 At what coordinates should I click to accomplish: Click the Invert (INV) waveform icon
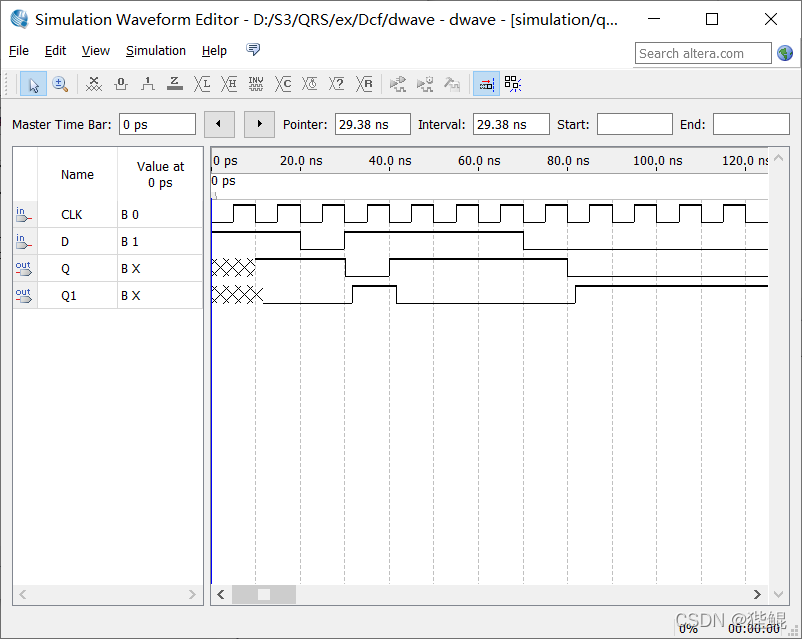[256, 84]
